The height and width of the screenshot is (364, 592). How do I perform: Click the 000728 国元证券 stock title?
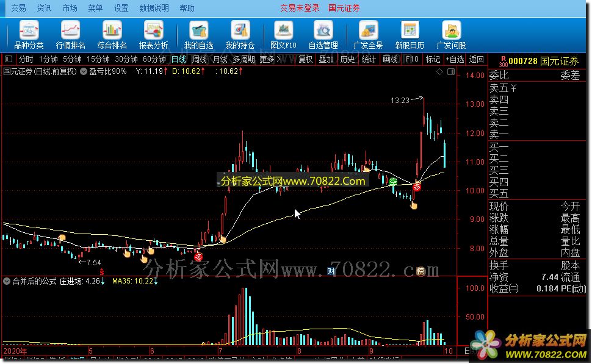coord(543,61)
